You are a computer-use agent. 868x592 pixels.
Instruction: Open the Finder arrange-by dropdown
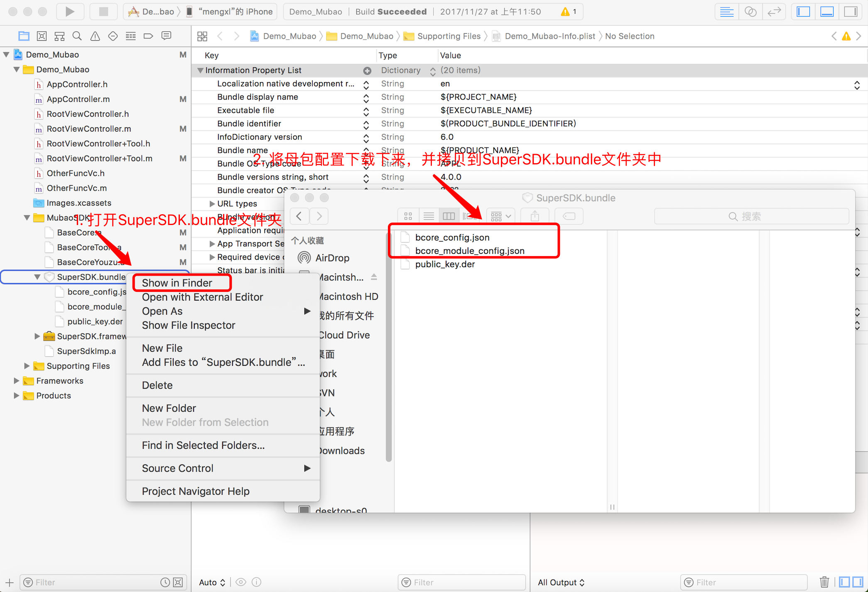pyautogui.click(x=501, y=216)
